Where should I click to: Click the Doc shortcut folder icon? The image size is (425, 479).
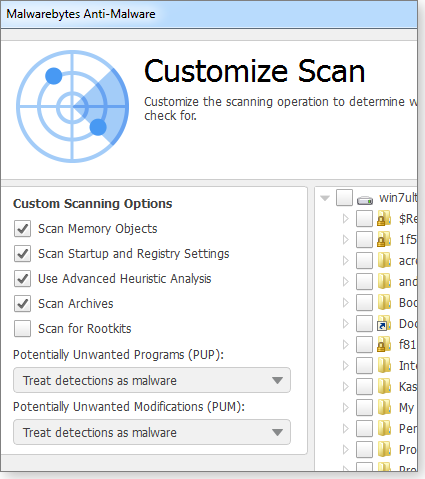pyautogui.click(x=384, y=324)
